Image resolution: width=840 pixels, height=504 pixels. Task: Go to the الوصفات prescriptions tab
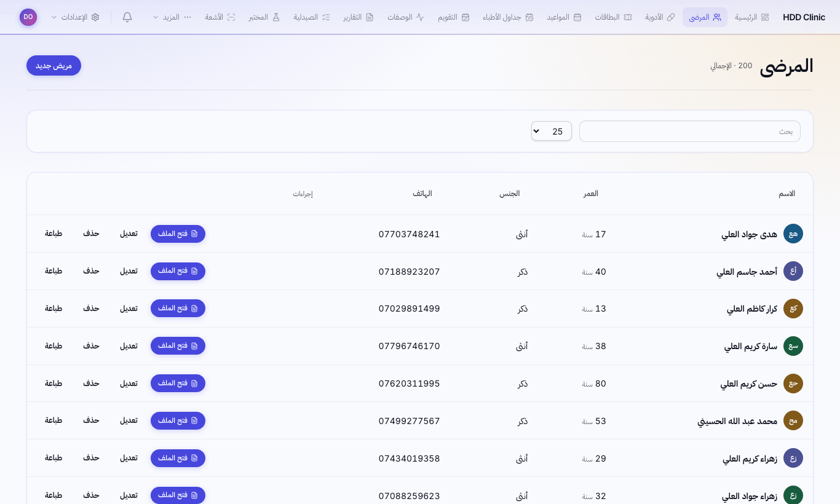point(406,17)
